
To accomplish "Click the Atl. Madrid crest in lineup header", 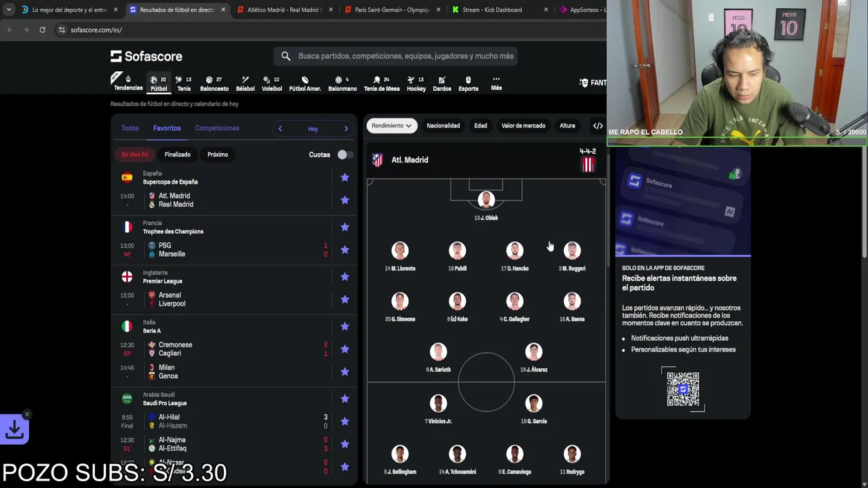I will (377, 160).
